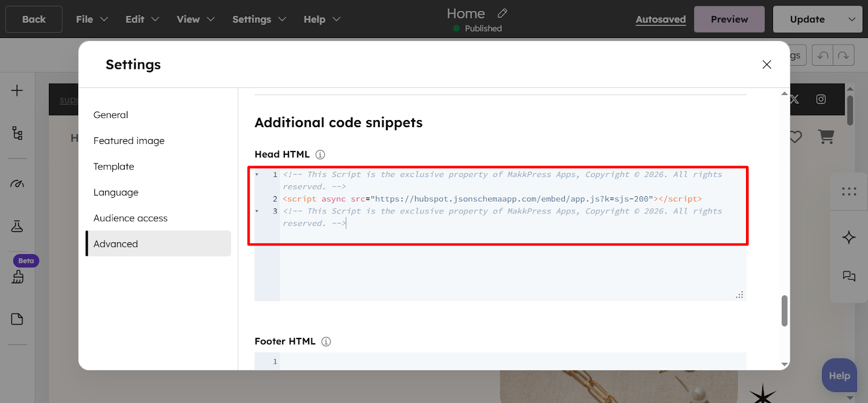Click the add element plus icon

(17, 90)
